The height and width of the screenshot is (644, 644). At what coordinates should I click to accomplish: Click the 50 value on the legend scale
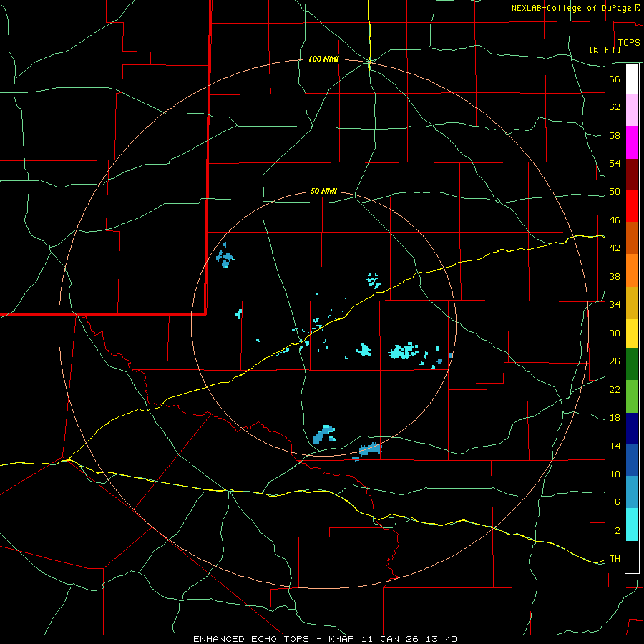click(x=615, y=192)
